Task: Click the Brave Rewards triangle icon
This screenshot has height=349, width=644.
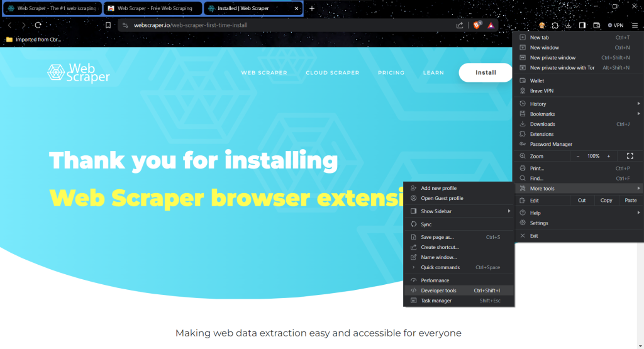Action: pyautogui.click(x=491, y=25)
